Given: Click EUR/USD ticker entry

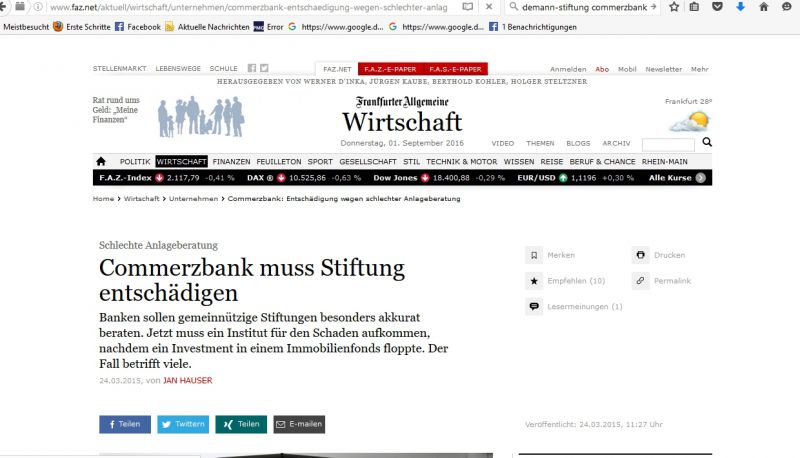Looking at the screenshot, I should [x=576, y=178].
